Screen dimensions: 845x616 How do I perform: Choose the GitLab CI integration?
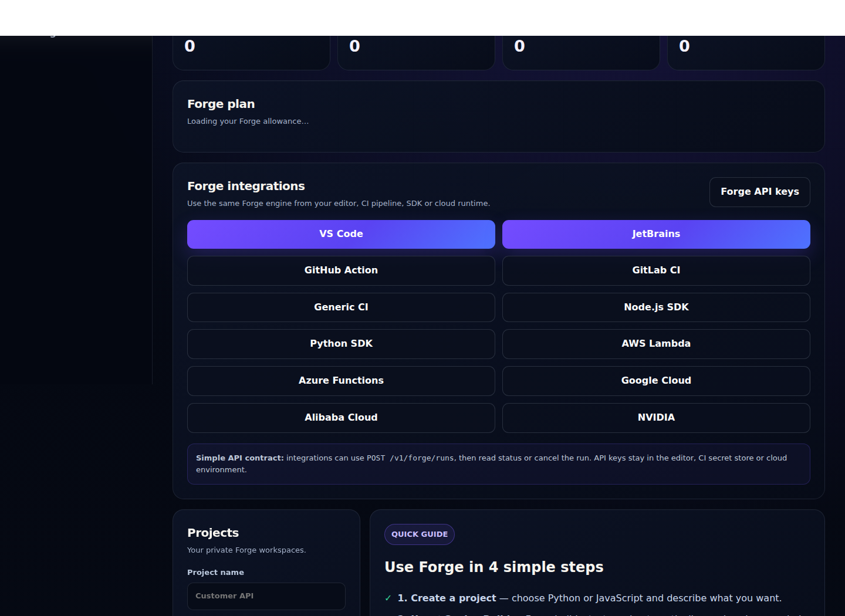(656, 270)
